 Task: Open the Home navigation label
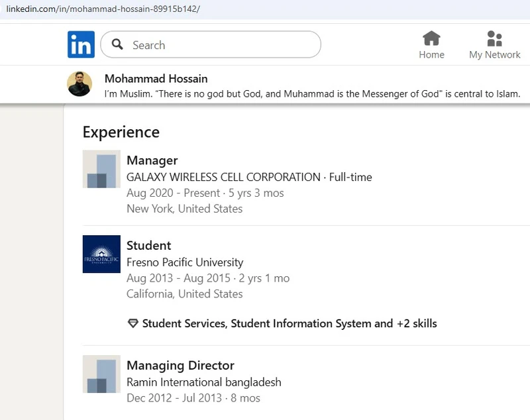[x=431, y=55]
